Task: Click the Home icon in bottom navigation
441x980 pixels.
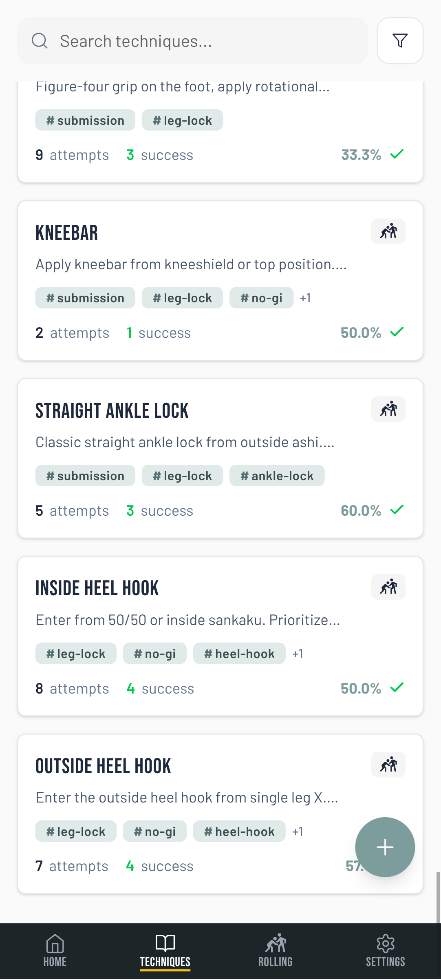Action: pos(55,951)
